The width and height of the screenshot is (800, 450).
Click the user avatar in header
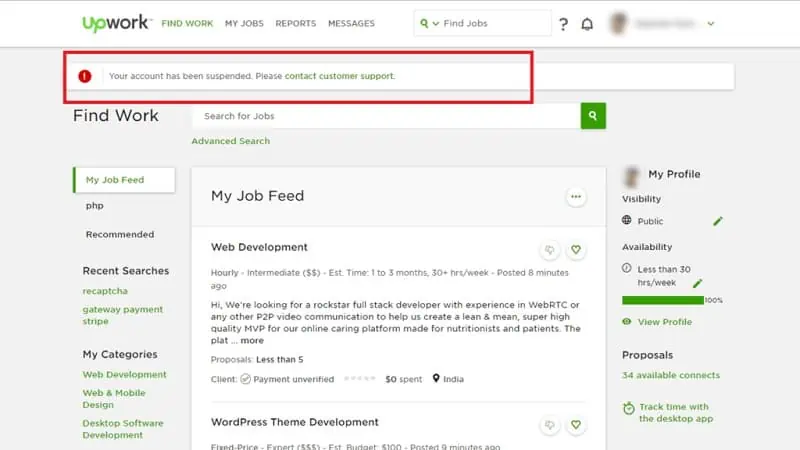coord(618,23)
